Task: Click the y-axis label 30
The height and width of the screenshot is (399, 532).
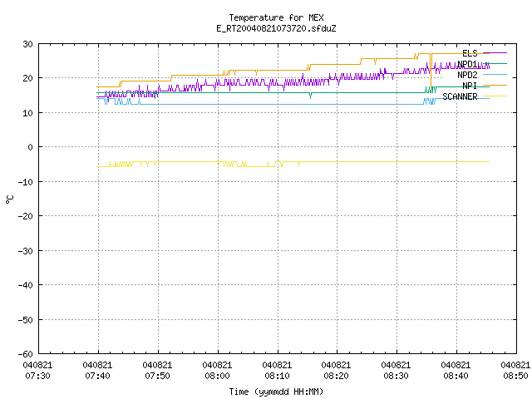Action: point(27,44)
